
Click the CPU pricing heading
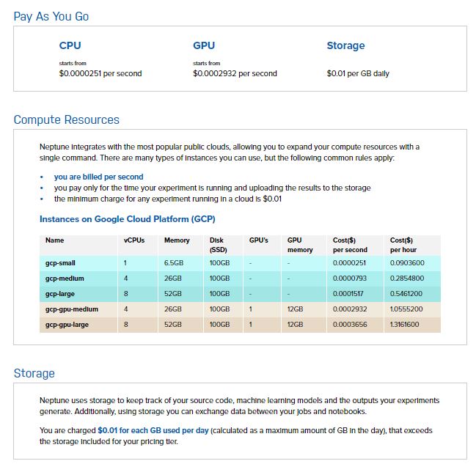pyautogui.click(x=70, y=45)
